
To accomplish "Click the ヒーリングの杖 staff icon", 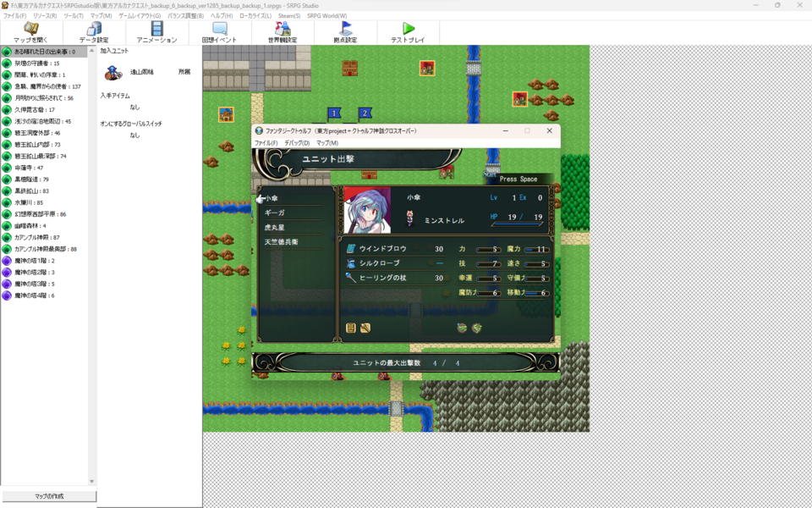I will 350,278.
